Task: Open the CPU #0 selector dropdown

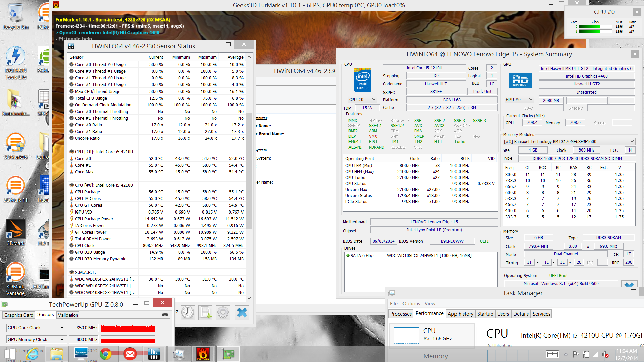Action: pyautogui.click(x=362, y=100)
